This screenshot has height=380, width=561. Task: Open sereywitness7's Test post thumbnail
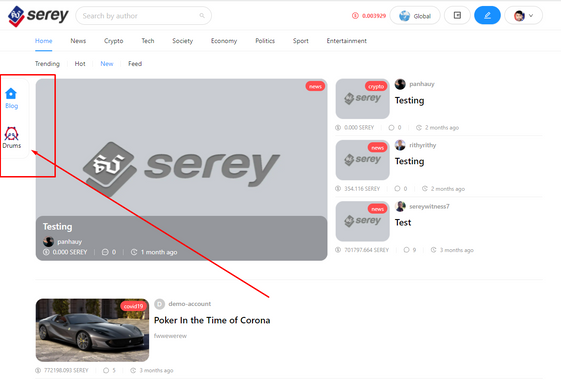pos(362,221)
